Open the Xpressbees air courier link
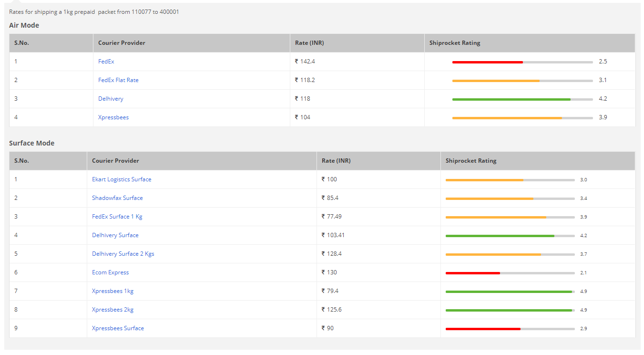This screenshot has width=644, height=355. tap(113, 117)
